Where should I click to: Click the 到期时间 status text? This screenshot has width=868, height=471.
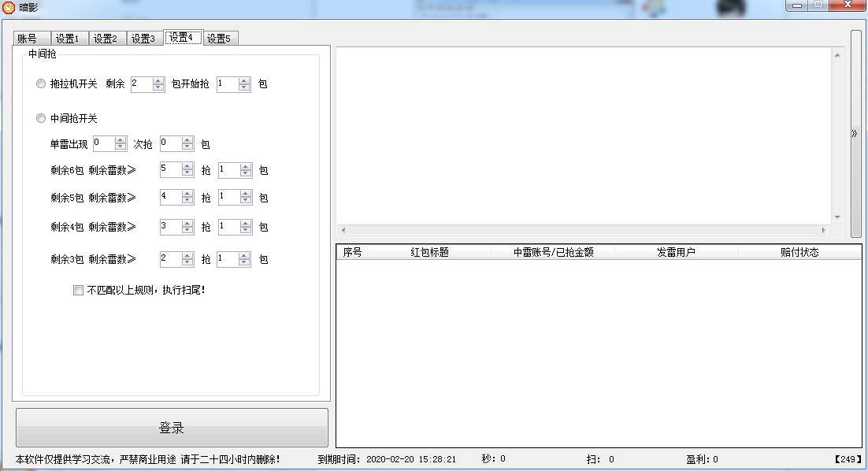[387, 459]
